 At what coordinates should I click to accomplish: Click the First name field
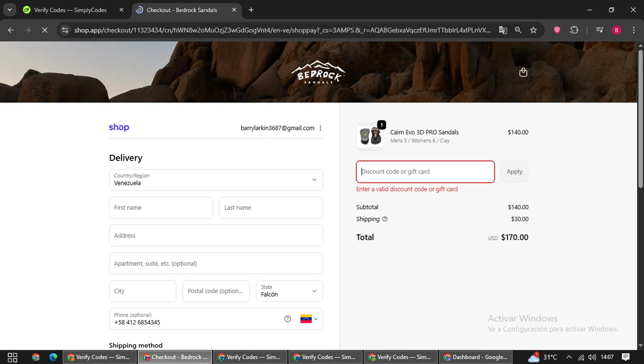[161, 208]
